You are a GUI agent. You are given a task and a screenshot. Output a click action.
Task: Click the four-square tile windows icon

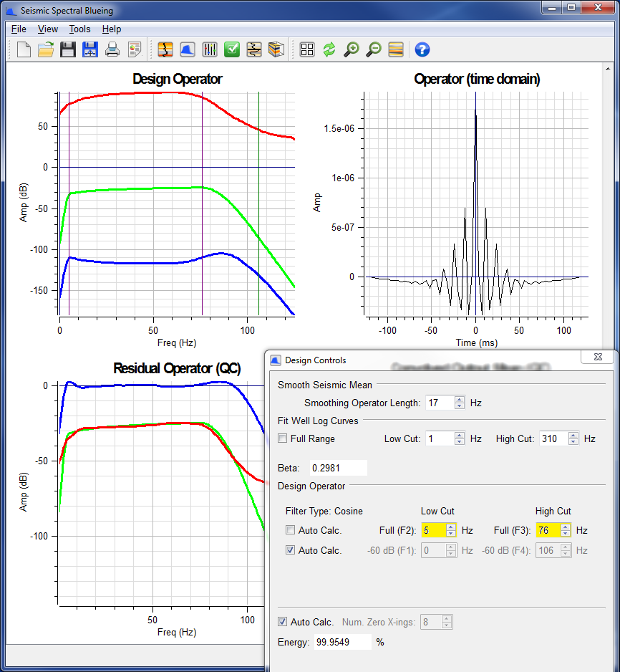pos(307,49)
